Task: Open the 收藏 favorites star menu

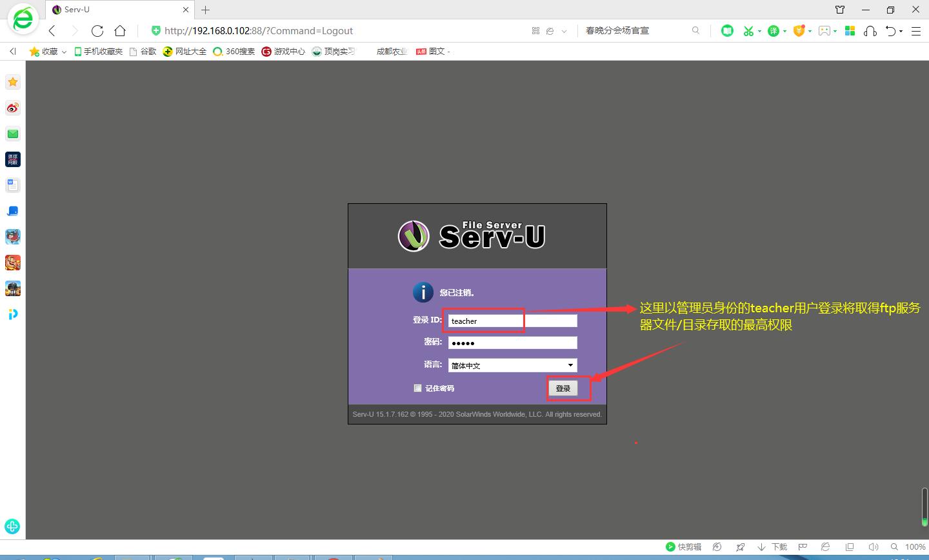Action: pyautogui.click(x=48, y=51)
